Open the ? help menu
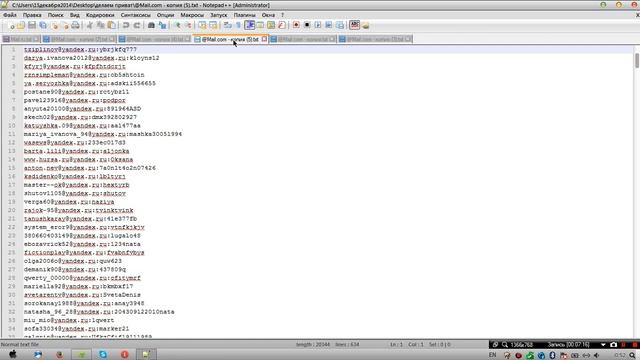The height and width of the screenshot is (360, 640). [x=282, y=15]
